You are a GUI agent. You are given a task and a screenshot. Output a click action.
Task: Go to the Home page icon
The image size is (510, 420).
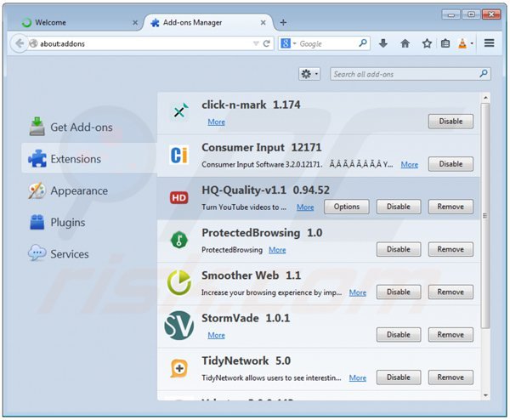(405, 43)
